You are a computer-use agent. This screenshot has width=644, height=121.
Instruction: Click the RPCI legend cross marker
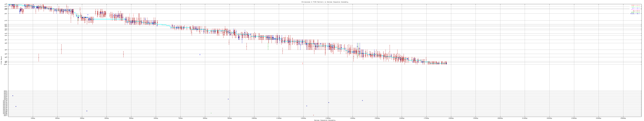(638, 10)
